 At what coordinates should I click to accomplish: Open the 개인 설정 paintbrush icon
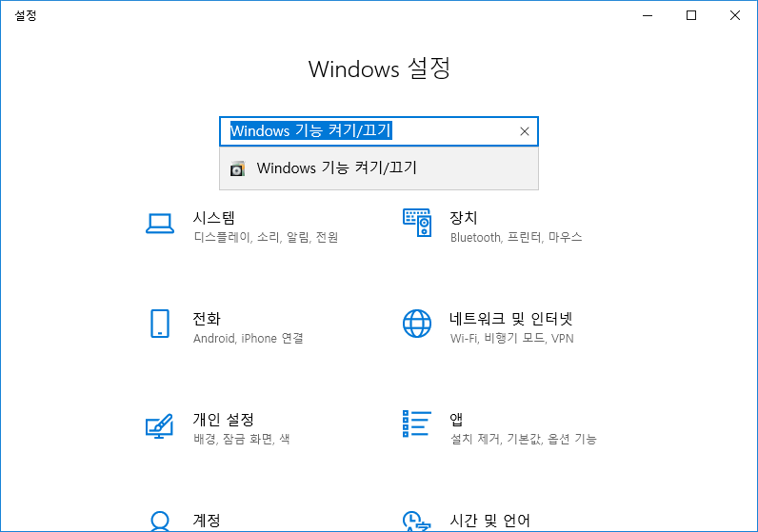click(x=160, y=425)
